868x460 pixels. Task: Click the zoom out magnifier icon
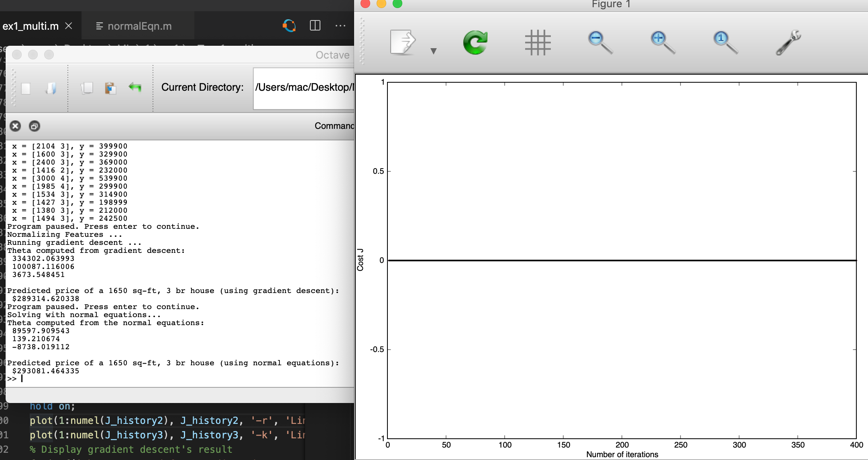click(600, 43)
